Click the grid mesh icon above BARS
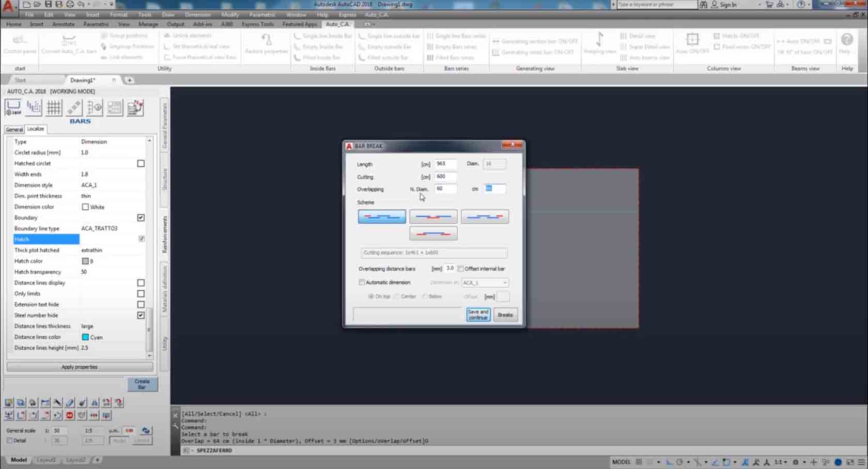The image size is (868, 469). (x=54, y=107)
